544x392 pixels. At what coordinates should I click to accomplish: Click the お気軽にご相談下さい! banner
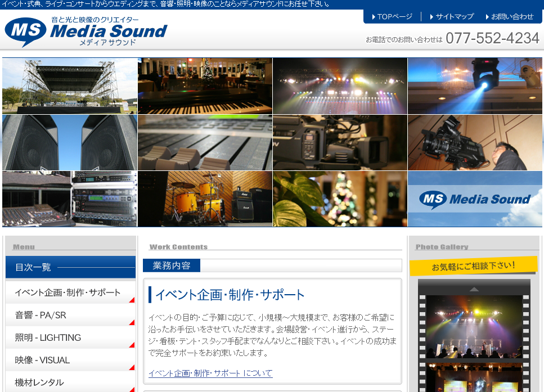(474, 265)
